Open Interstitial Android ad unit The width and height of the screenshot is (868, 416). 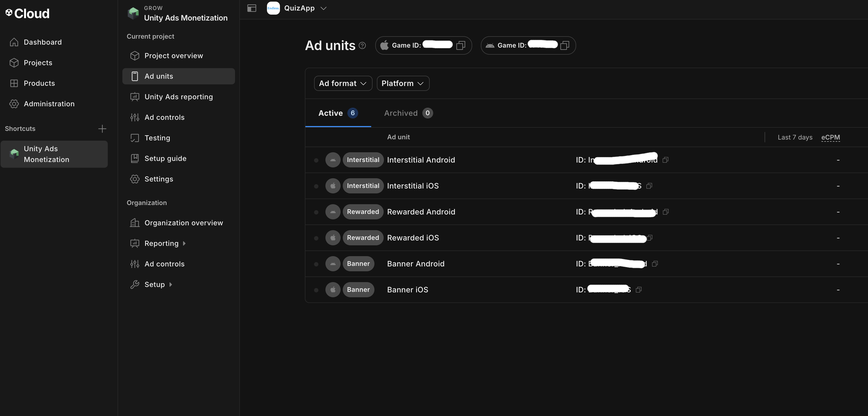click(x=421, y=160)
